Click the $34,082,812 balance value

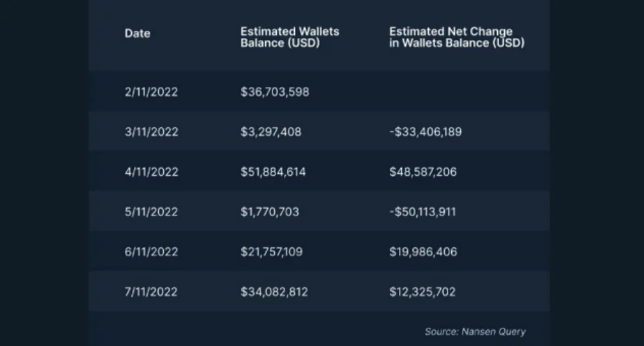[x=274, y=292]
